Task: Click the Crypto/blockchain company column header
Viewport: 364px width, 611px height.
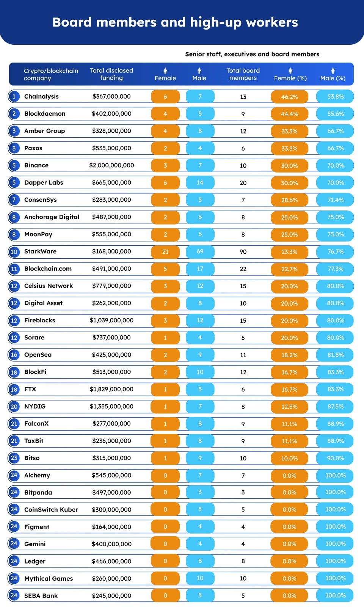Action: pos(51,74)
